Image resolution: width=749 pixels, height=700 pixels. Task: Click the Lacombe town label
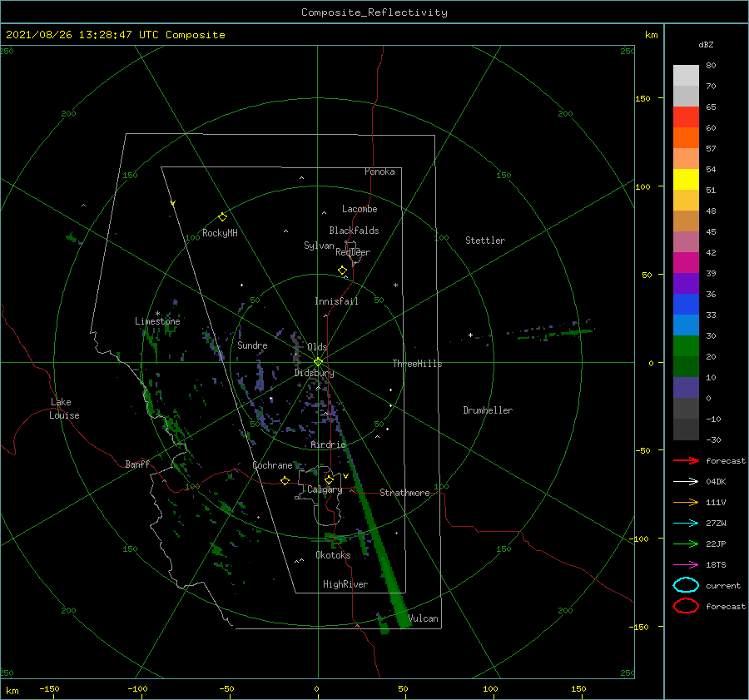[x=360, y=209]
